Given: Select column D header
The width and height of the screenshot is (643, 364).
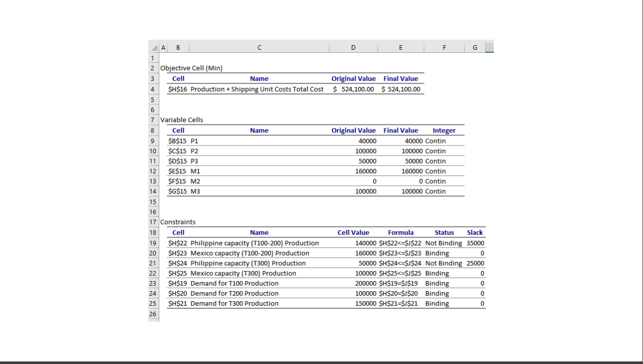Looking at the screenshot, I should click(x=353, y=48).
